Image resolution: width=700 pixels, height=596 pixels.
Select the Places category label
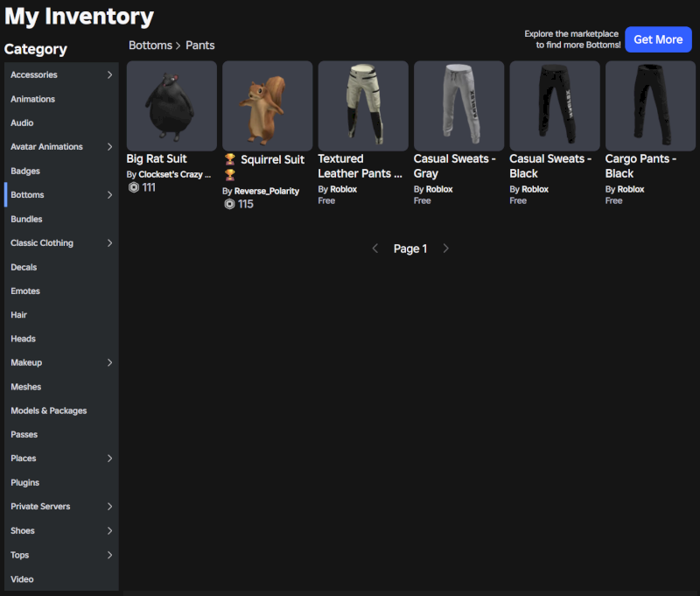(24, 459)
